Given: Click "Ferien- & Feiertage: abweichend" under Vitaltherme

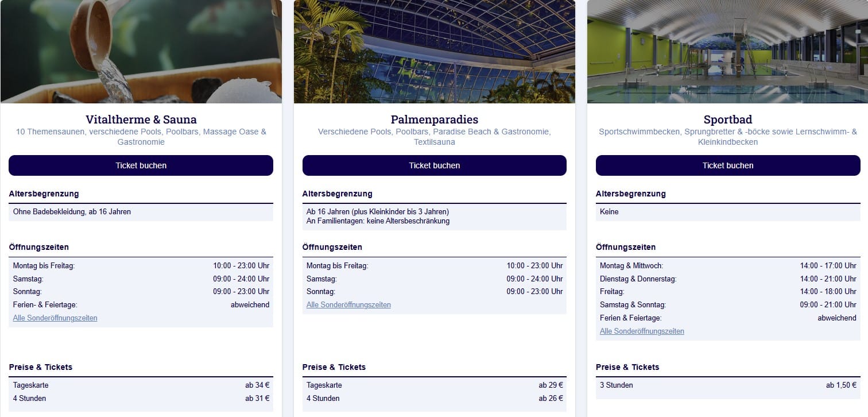Looking at the screenshot, I should click(x=141, y=305).
